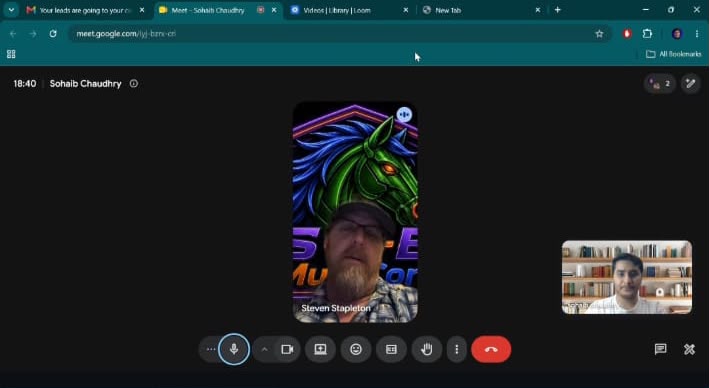Go forward in browser history
Screen dimensions: 709x388
tap(33, 33)
